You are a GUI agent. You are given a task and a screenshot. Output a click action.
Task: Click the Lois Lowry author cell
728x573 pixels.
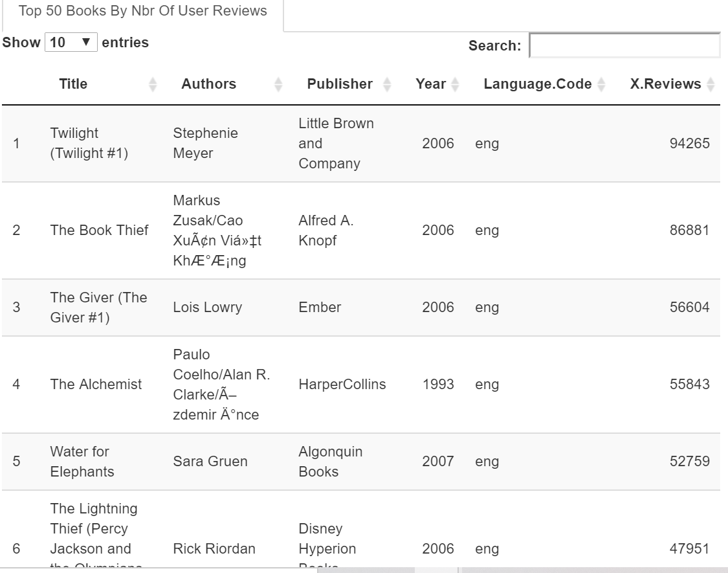pos(207,308)
